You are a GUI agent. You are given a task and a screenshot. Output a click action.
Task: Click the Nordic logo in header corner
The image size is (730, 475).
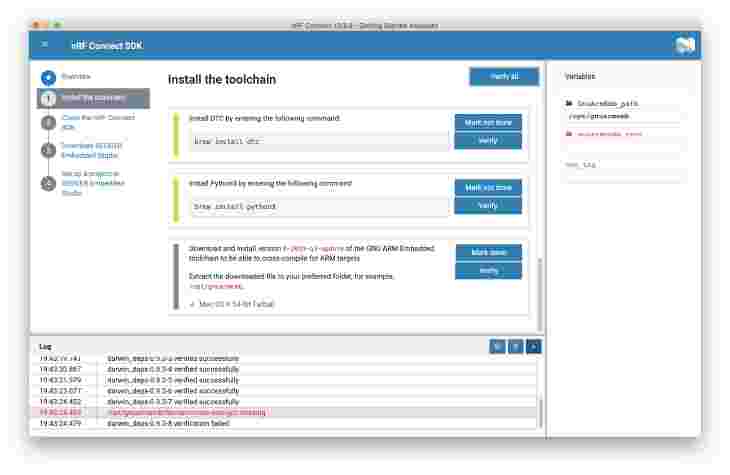click(685, 45)
